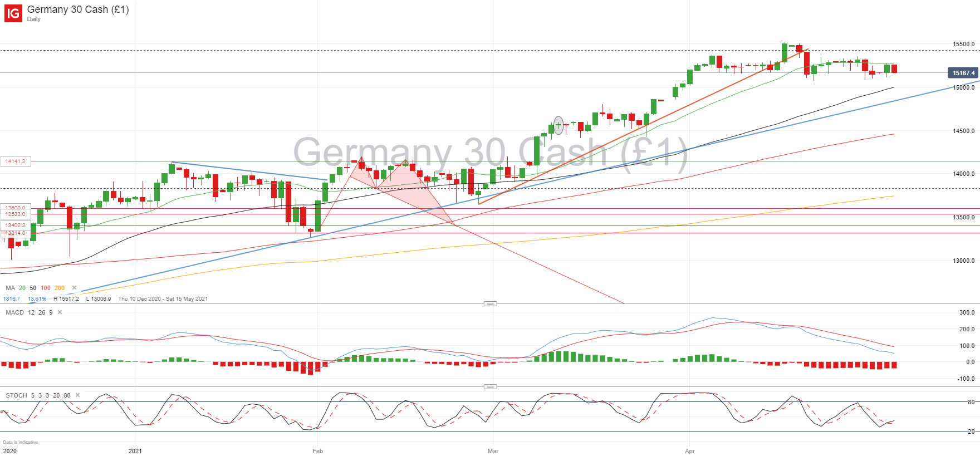Click the MACD axis value -100.0
The height and width of the screenshot is (456, 980).
pos(966,379)
